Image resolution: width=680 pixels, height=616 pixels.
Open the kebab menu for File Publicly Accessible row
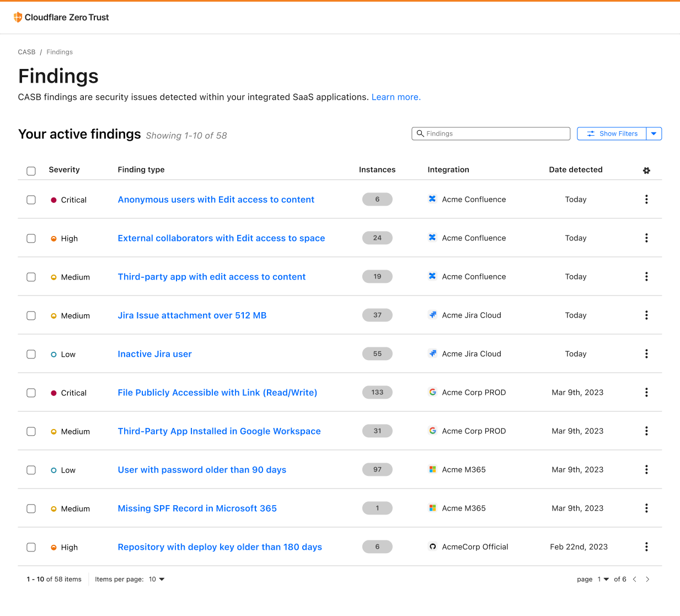[x=646, y=392]
